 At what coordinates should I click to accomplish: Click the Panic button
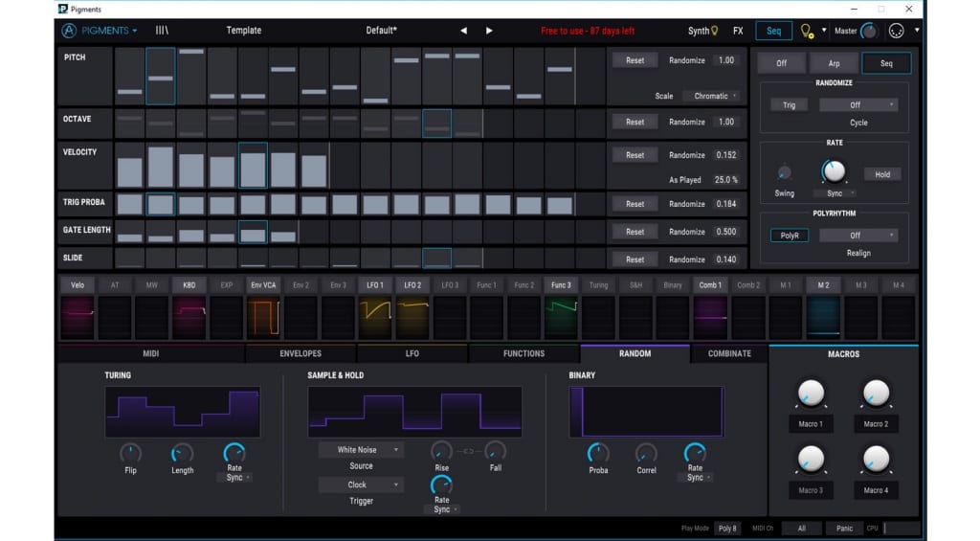coord(844,529)
